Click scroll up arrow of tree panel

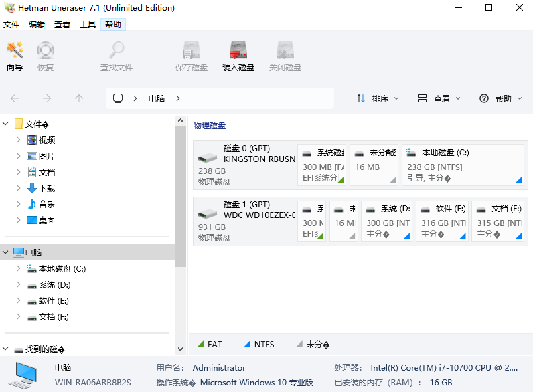click(x=181, y=121)
